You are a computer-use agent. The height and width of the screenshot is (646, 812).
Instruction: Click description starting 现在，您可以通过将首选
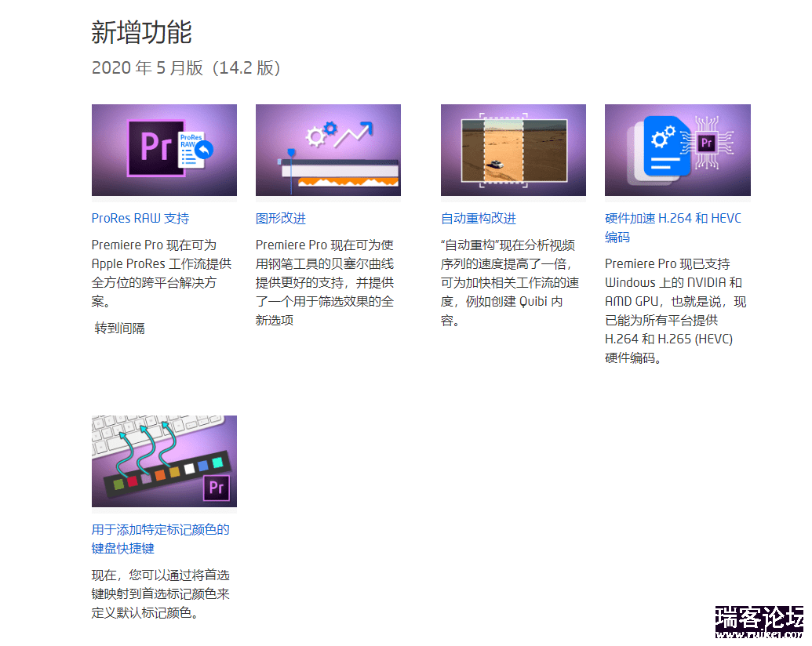pos(161,593)
